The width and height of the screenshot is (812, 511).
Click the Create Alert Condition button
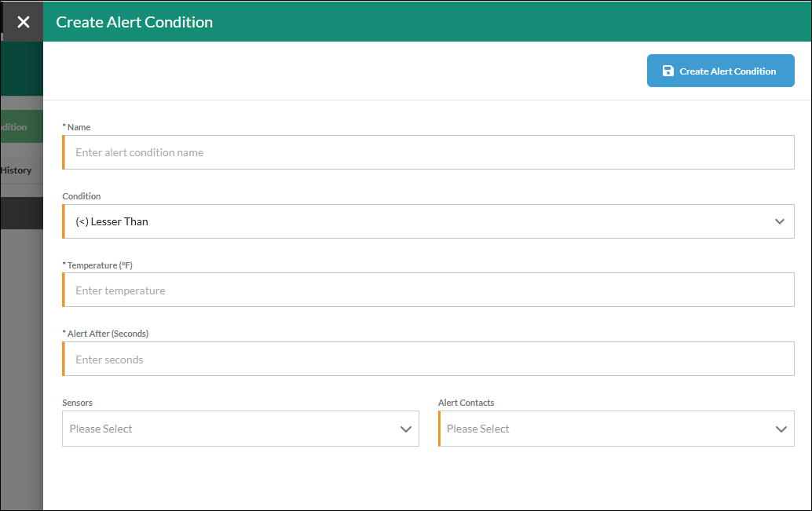pyautogui.click(x=720, y=71)
